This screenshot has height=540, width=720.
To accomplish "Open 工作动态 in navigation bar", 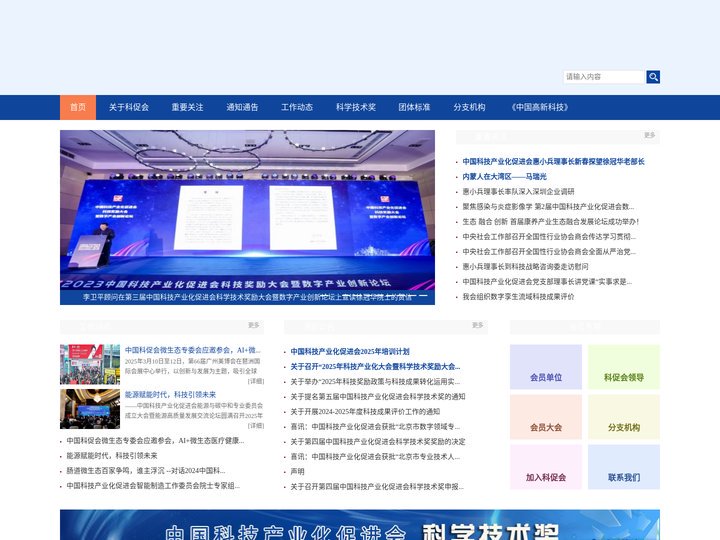I will tap(297, 107).
